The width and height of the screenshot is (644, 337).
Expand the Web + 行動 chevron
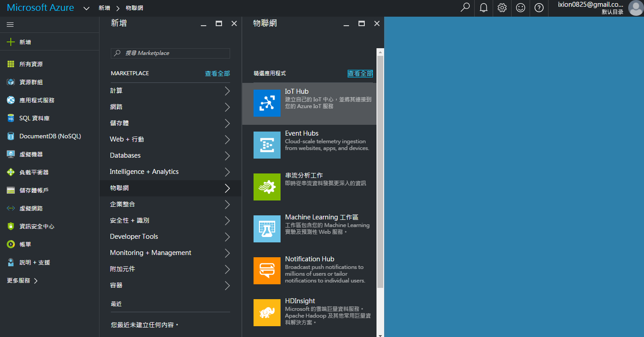tap(227, 140)
